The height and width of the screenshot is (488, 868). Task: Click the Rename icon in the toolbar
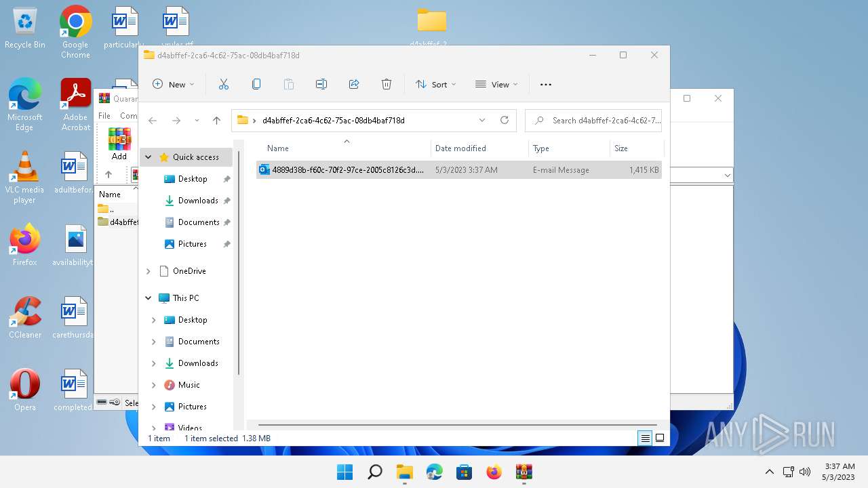click(x=321, y=84)
